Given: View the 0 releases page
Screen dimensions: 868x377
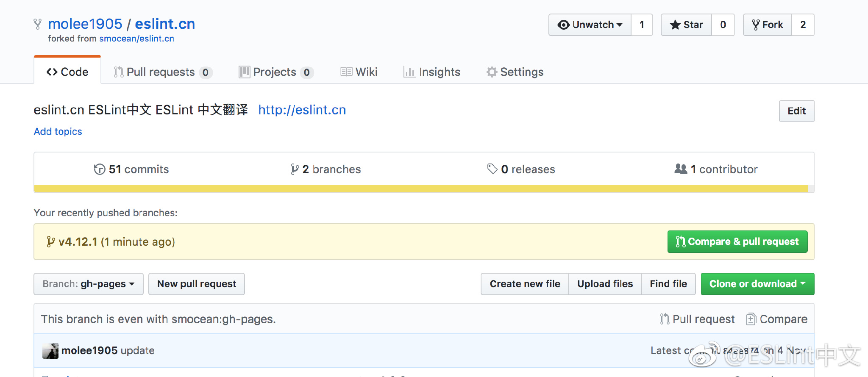Looking at the screenshot, I should pos(521,169).
